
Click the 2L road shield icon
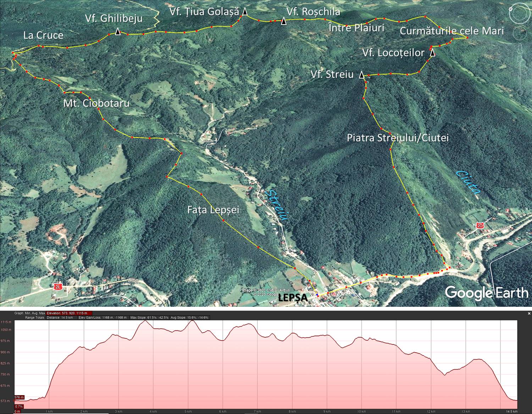coord(58,287)
